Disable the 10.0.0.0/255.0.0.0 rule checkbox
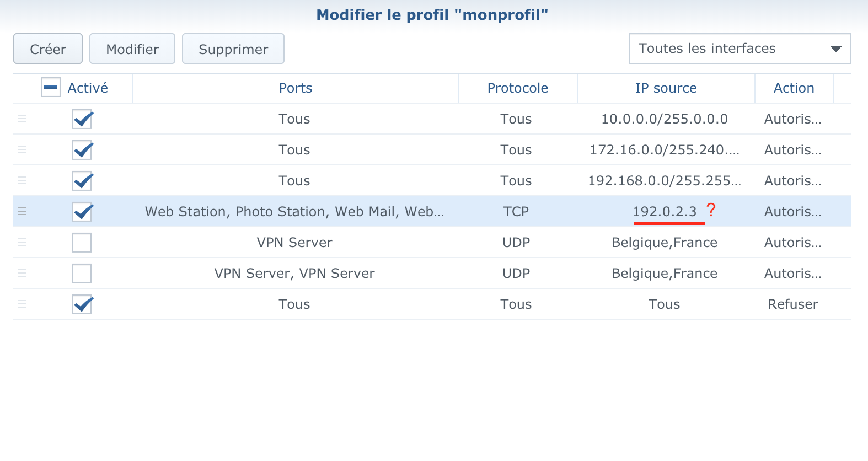 tap(82, 119)
